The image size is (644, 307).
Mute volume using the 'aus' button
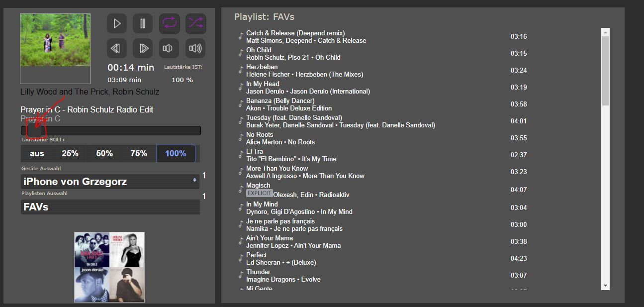[37, 154]
